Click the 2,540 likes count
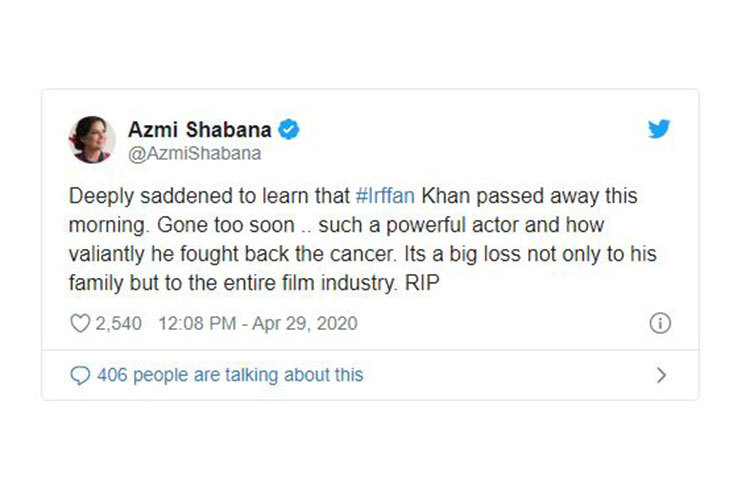 [118, 323]
